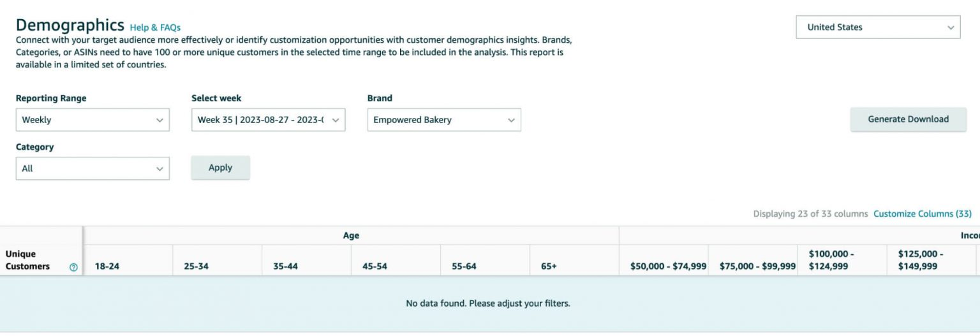
Task: Select the 45-54 age column header
Action: [375, 267]
